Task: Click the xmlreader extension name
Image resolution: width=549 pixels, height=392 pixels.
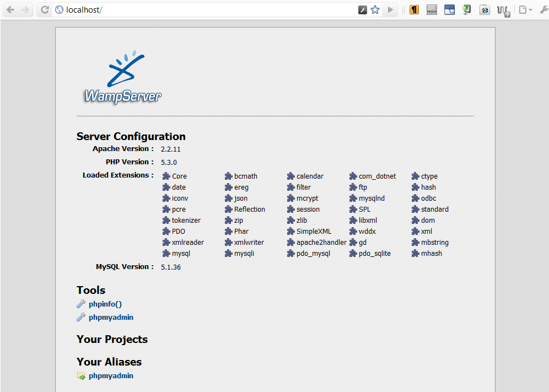Action: coord(188,243)
